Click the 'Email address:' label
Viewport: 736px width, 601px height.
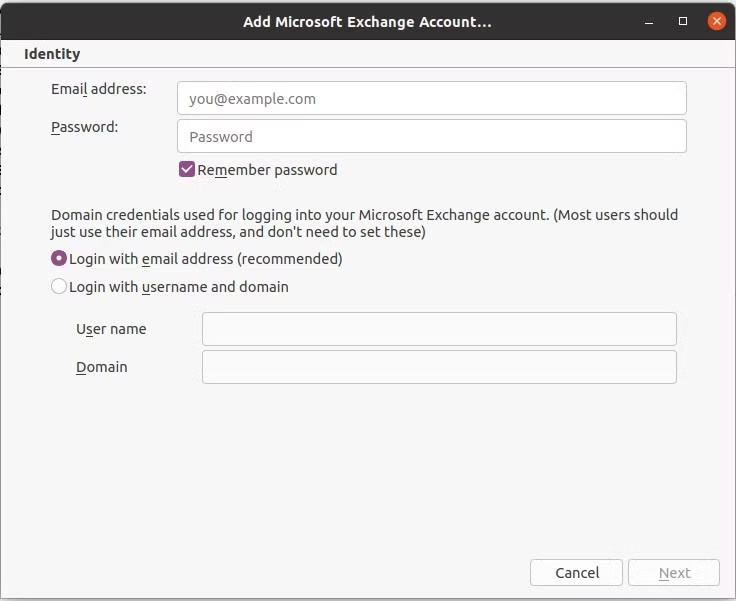tap(99, 89)
